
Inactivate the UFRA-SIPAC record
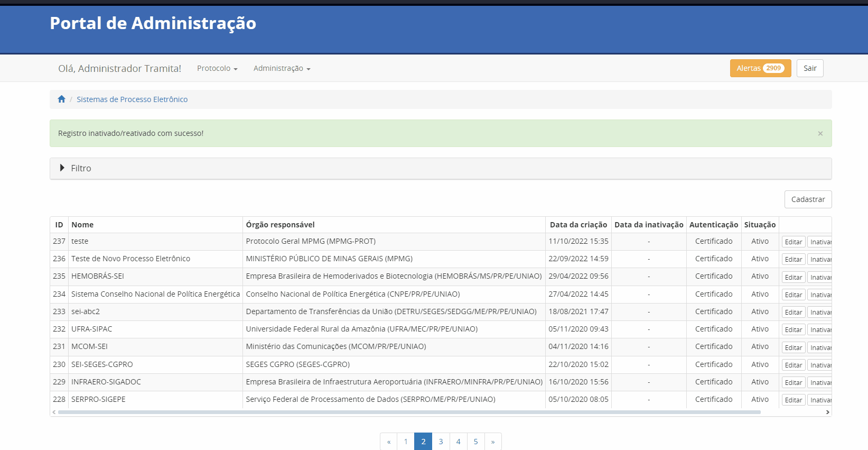(819, 329)
